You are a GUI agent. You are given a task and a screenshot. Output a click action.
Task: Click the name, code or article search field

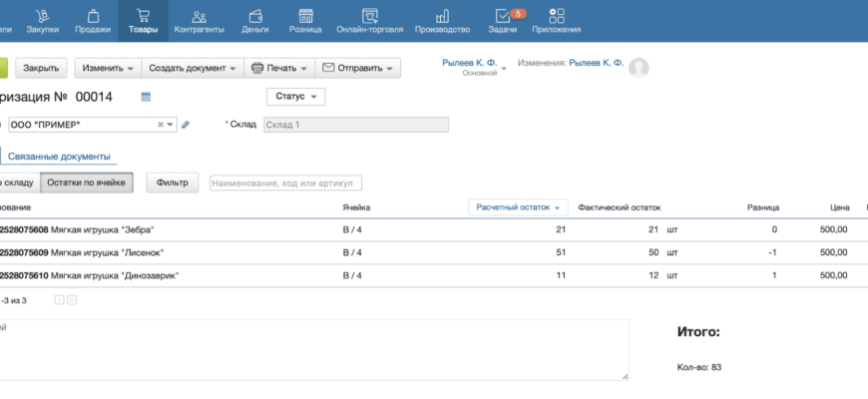pyautogui.click(x=285, y=183)
